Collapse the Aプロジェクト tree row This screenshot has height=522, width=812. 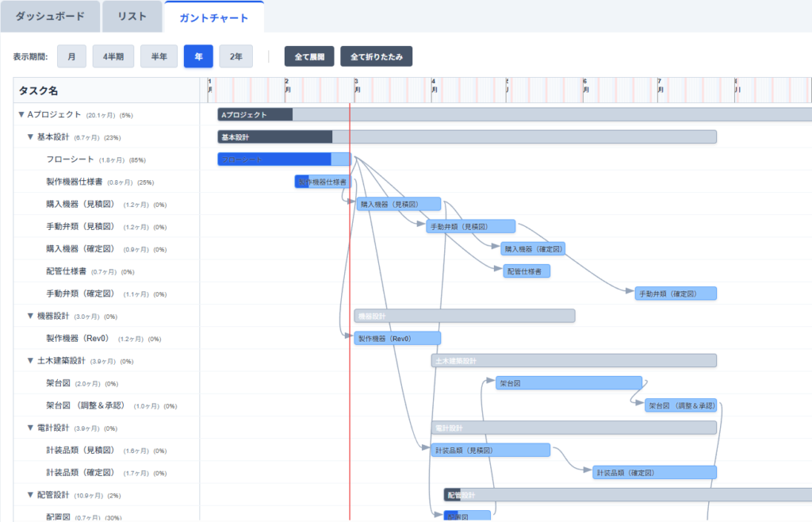pyautogui.click(x=21, y=115)
